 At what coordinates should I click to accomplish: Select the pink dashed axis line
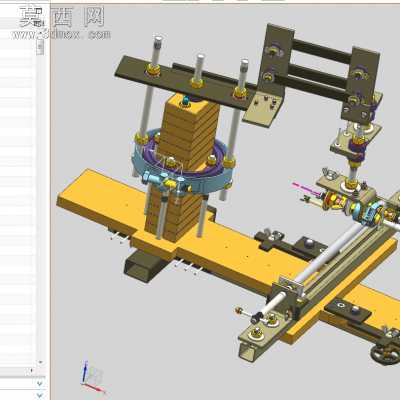point(306,188)
